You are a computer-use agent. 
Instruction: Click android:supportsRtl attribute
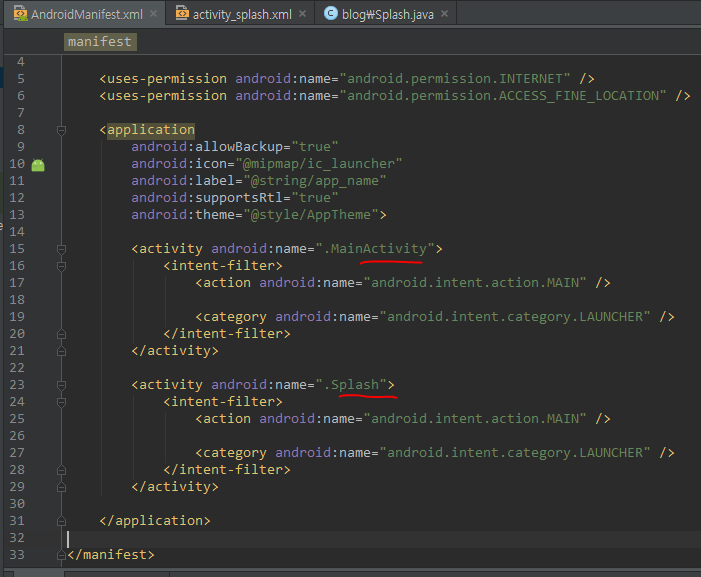coord(207,198)
